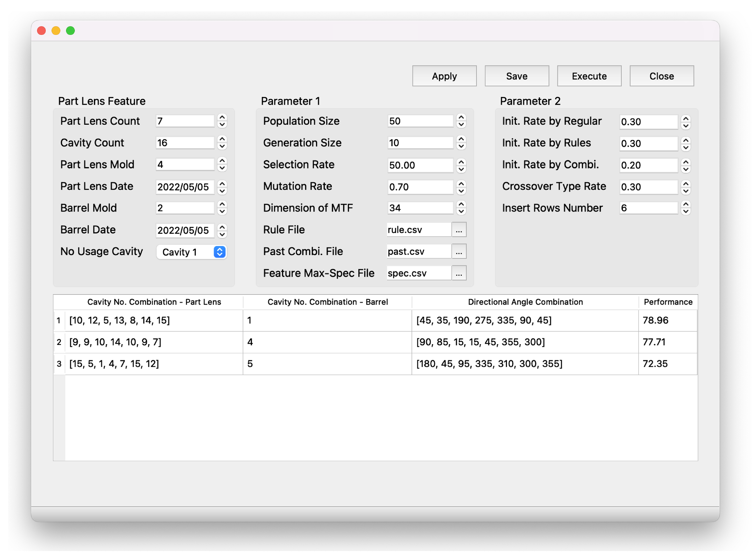The width and height of the screenshot is (752, 560).
Task: Click the Generation Size input field
Action: click(x=420, y=143)
